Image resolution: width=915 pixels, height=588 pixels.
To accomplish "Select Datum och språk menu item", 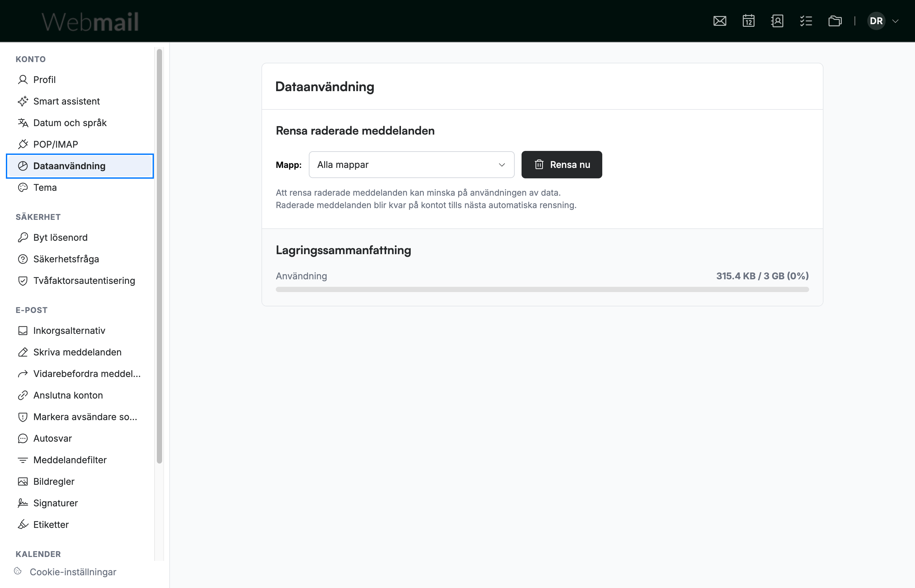I will (x=80, y=122).
